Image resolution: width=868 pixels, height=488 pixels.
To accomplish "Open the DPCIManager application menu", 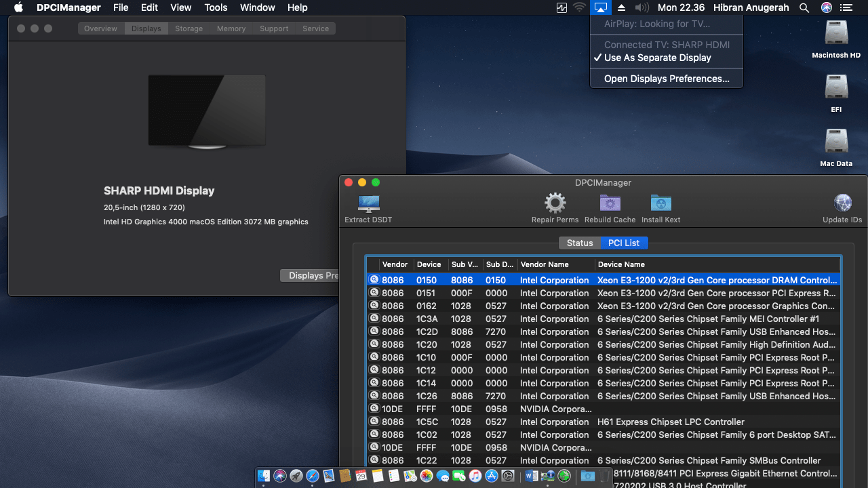I will 68,7.
